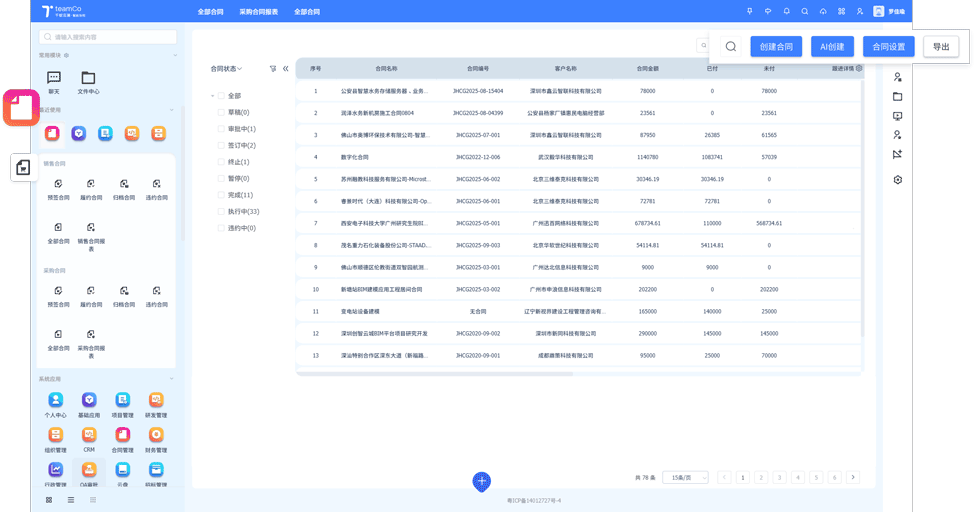
Task: Open the 文件中心 folder icon
Action: click(88, 78)
